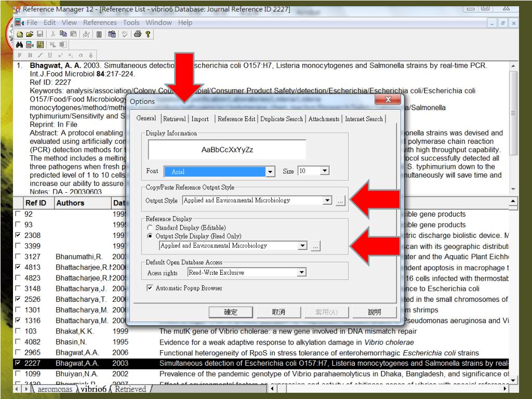Click the Authors column header
Image resolution: width=532 pixels, height=399 pixels.
(x=83, y=203)
